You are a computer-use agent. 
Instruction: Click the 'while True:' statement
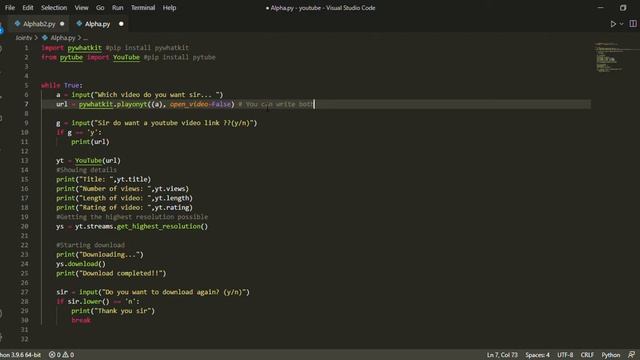(x=62, y=85)
